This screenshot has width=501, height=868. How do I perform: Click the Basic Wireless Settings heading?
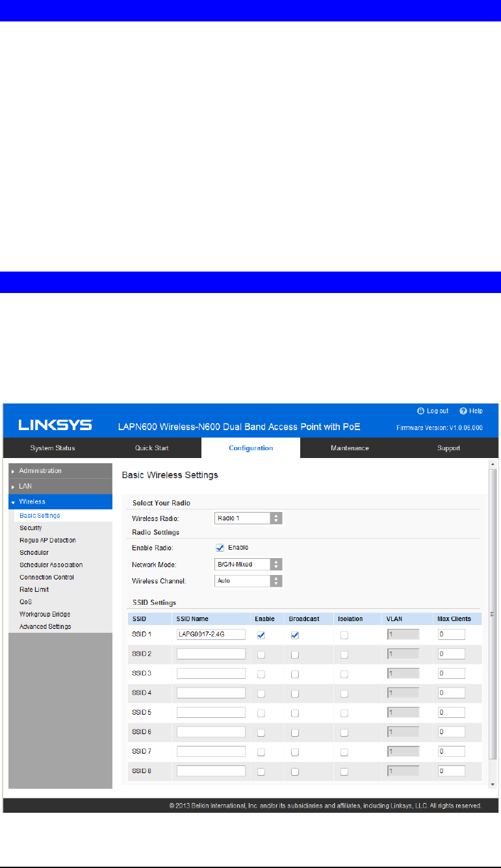coord(170,475)
